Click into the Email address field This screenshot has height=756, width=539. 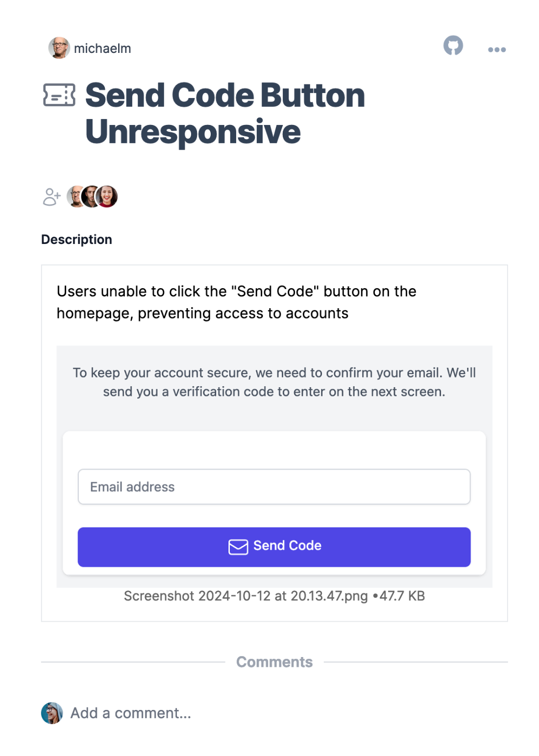(x=274, y=487)
